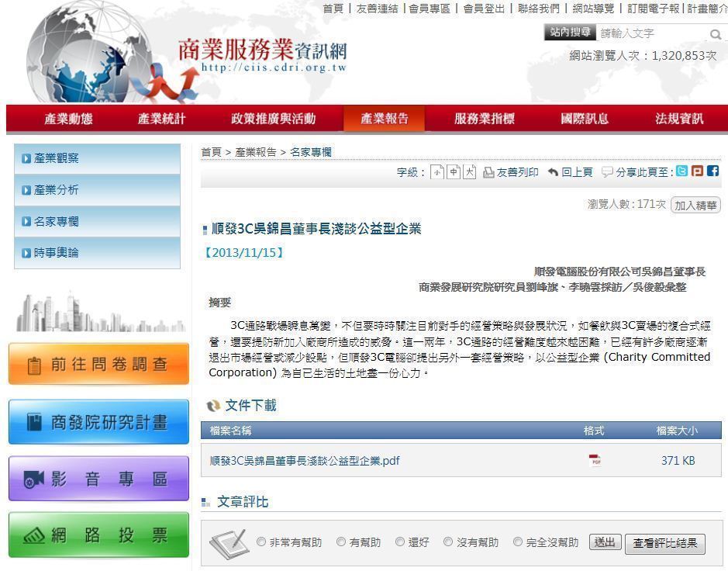This screenshot has height=571, width=728.
Task: Open 名家專欄 in the sidebar
Action: (57, 221)
